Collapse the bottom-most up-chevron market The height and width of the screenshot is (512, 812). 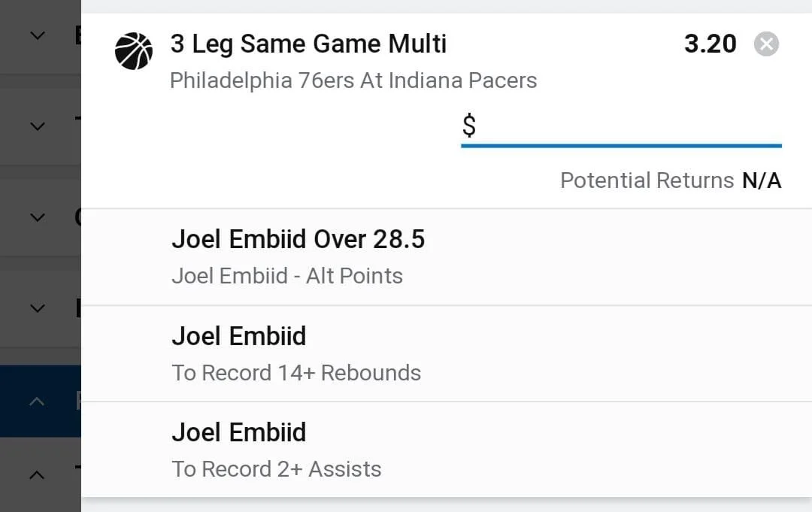(x=37, y=474)
